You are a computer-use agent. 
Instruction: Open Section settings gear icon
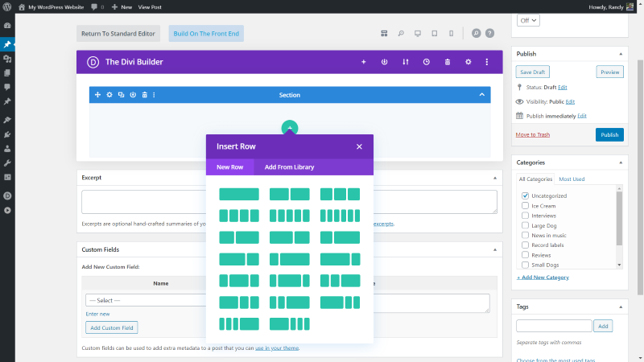pyautogui.click(x=109, y=95)
